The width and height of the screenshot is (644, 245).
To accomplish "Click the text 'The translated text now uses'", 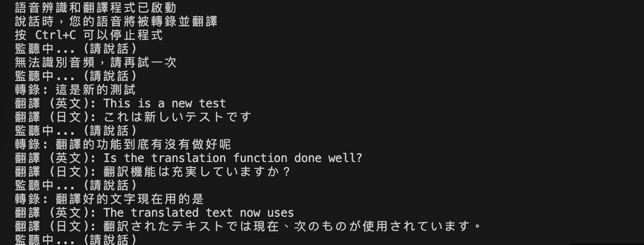I will tap(199, 213).
